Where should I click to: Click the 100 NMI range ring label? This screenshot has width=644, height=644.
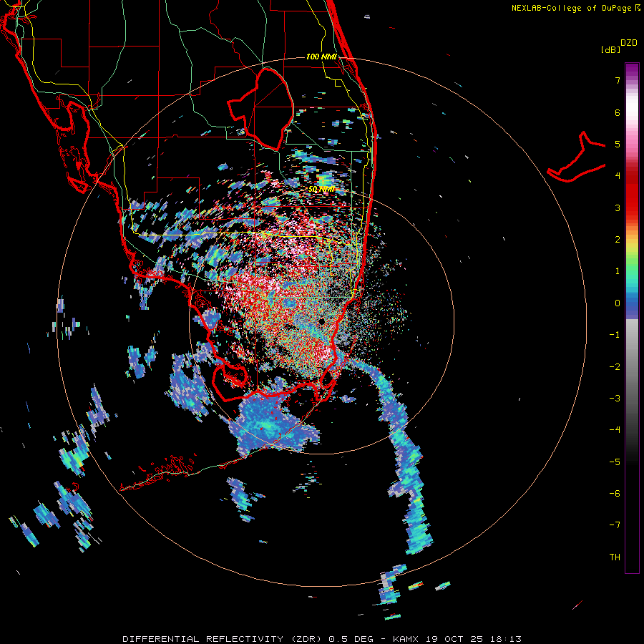tap(321, 57)
